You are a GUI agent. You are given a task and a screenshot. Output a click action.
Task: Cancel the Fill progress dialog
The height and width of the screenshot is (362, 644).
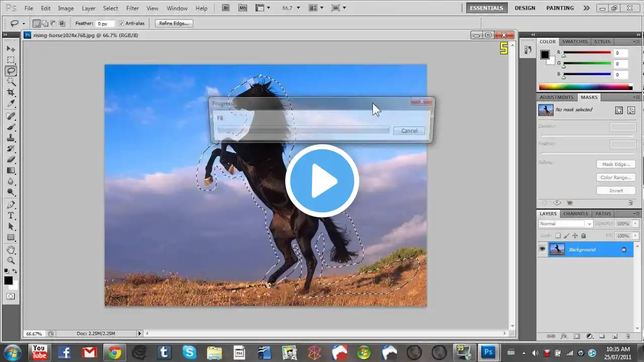pyautogui.click(x=409, y=131)
